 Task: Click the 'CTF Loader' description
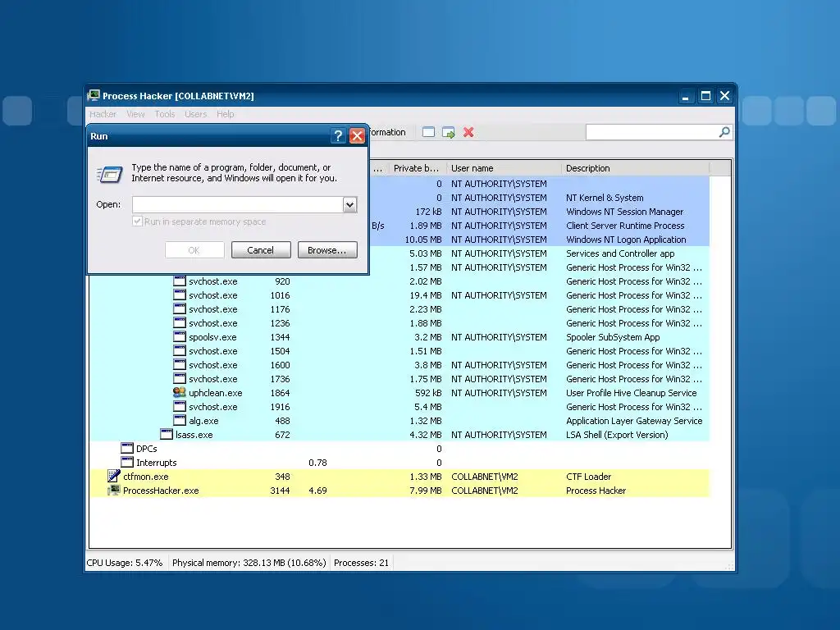589,477
